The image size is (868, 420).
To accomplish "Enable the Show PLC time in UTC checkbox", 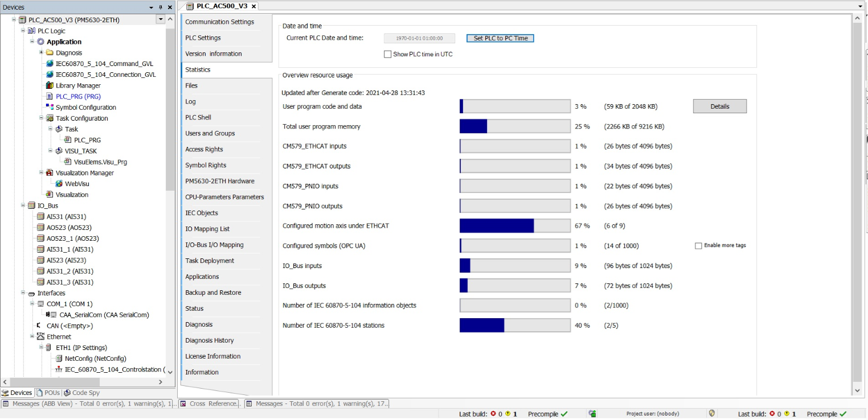I will tap(387, 54).
